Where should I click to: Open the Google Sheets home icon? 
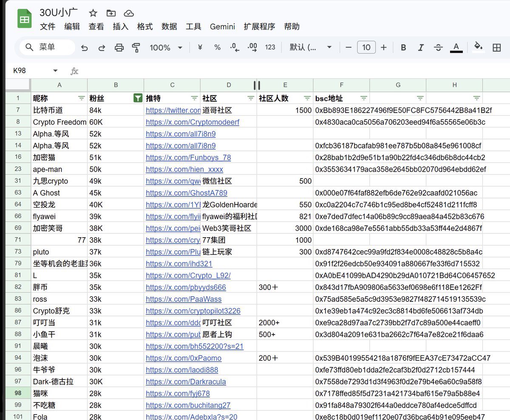[25, 20]
